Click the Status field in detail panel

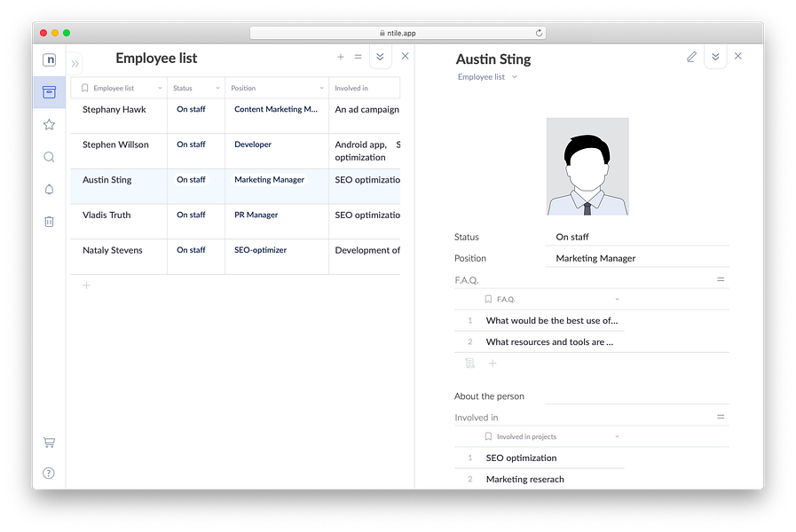pos(637,237)
